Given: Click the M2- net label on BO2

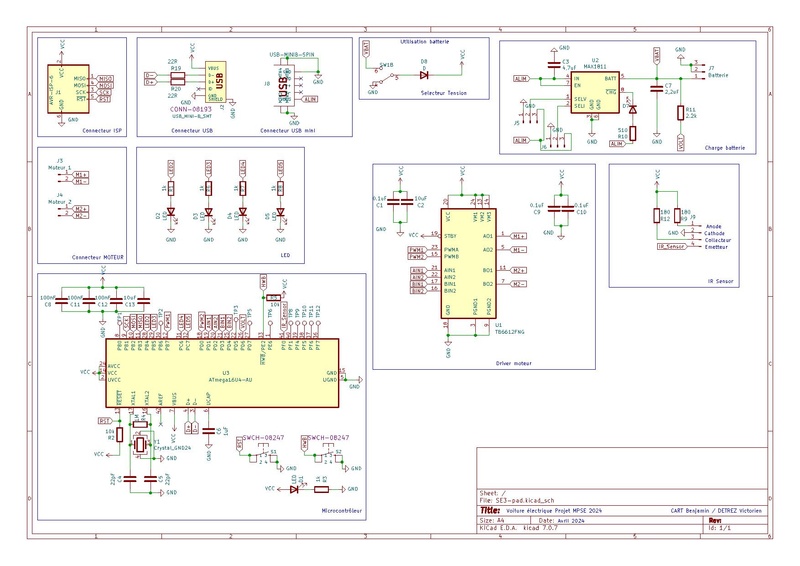Looking at the screenshot, I should tap(519, 284).
